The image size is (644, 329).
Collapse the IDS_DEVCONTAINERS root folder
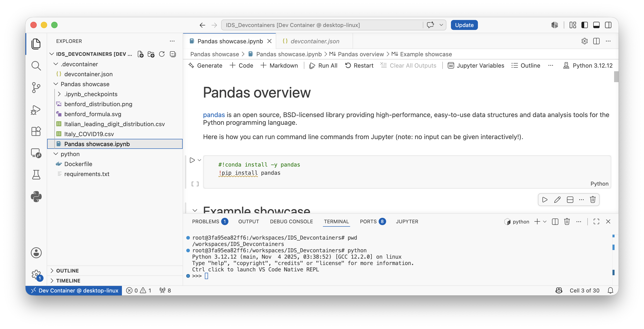coord(52,54)
